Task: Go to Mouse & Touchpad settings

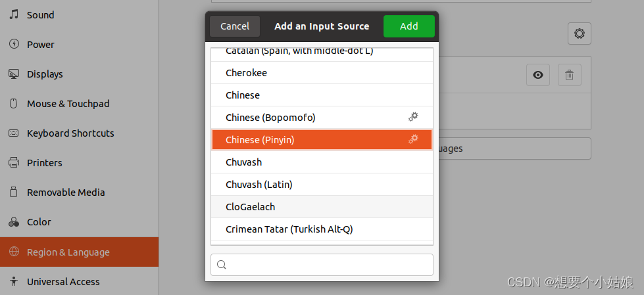Action: (68, 104)
